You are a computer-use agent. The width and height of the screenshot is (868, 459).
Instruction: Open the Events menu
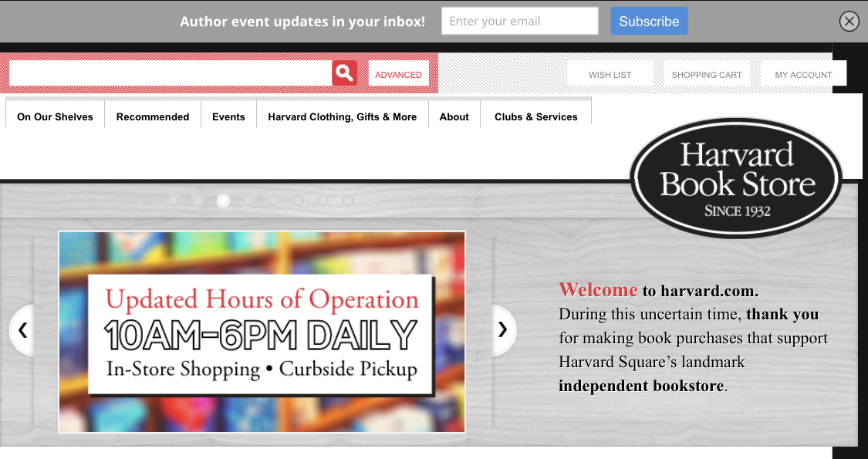228,116
